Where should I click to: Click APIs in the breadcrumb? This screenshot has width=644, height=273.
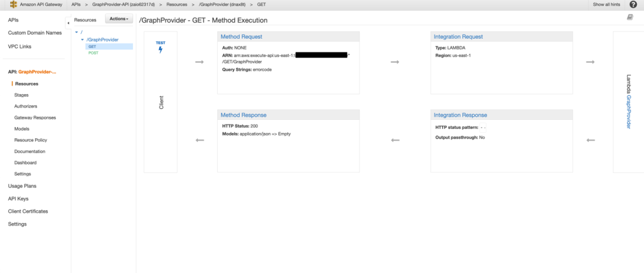76,5
